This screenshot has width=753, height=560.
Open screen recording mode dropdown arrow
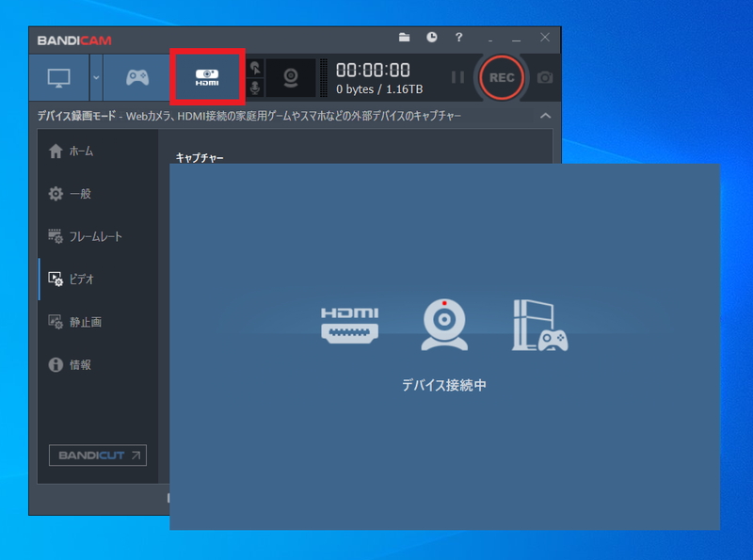click(96, 77)
